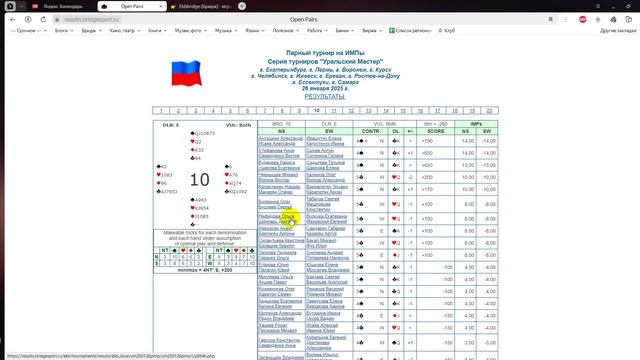Open the rightmost sidebar panel icon in the toolbar
This screenshot has width=640, height=360.
(629, 19)
